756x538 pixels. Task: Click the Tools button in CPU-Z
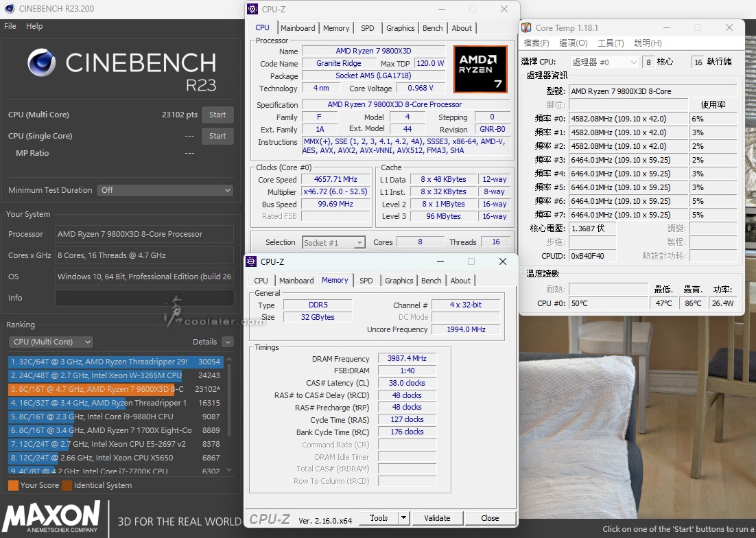point(379,517)
